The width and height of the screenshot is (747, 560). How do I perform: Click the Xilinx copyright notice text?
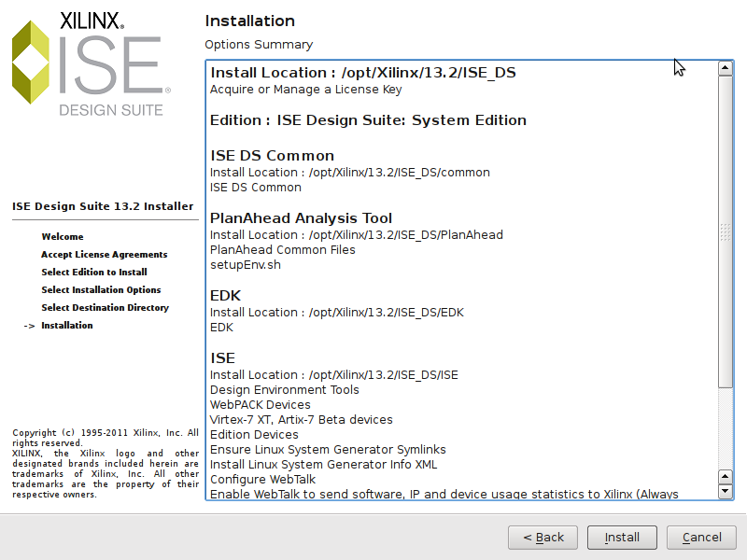106,463
